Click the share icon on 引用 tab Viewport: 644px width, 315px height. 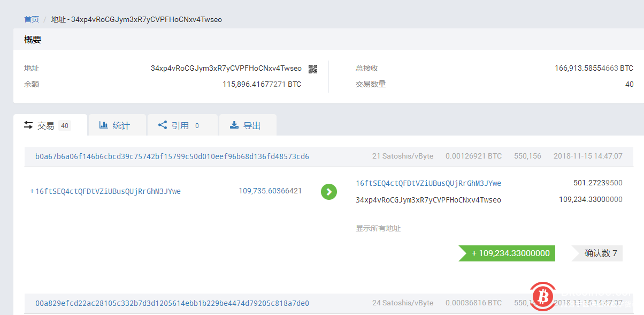point(163,125)
